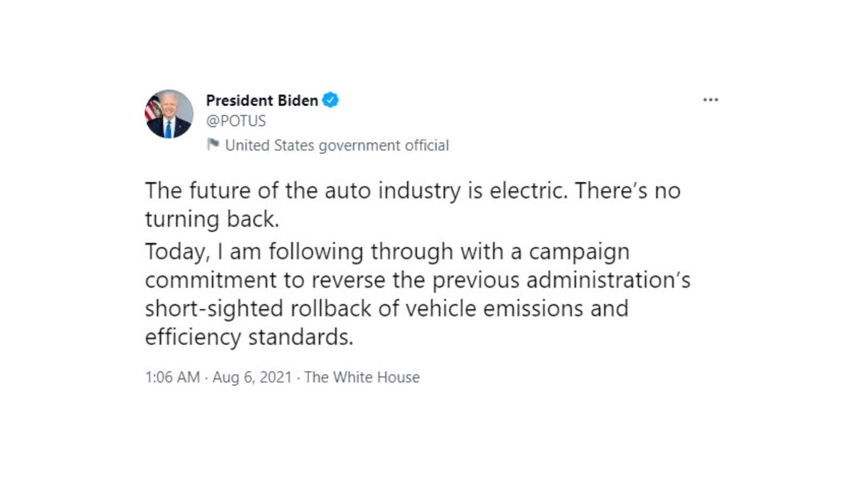Click the words "turning back."
The image size is (868, 488).
(x=212, y=220)
